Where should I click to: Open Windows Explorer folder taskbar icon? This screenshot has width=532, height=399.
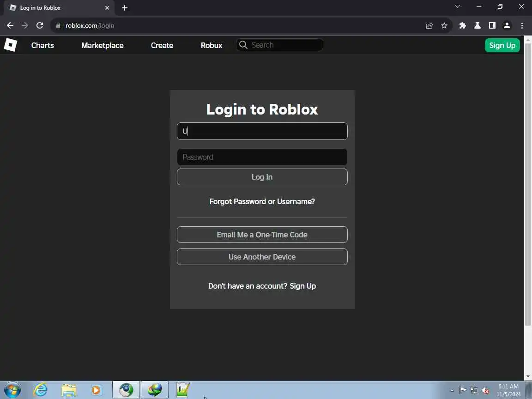(x=69, y=390)
